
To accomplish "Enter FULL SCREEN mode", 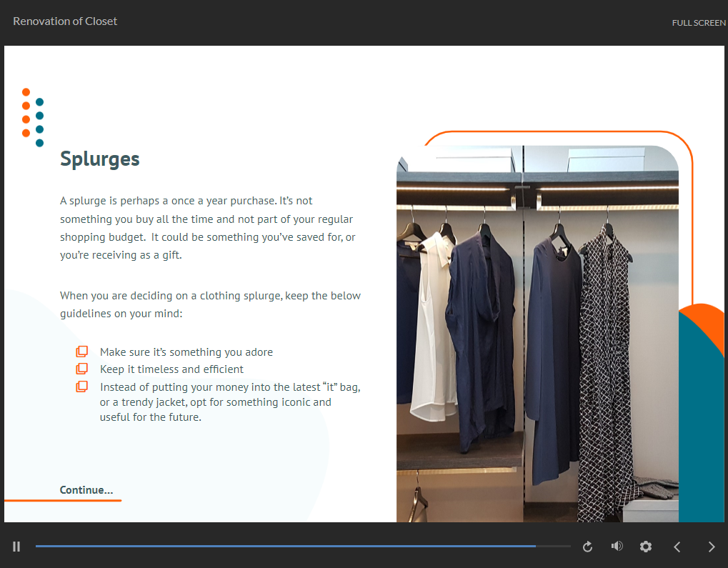I will pos(698,23).
